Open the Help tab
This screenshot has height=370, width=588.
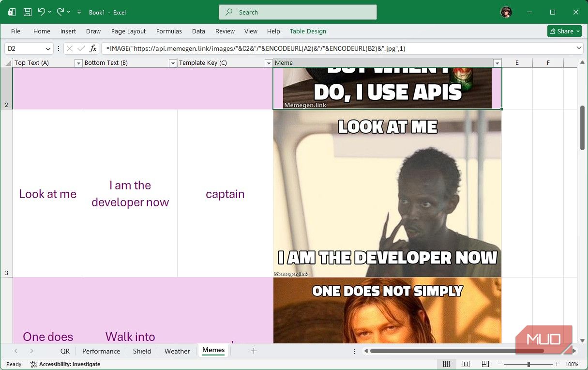(273, 31)
